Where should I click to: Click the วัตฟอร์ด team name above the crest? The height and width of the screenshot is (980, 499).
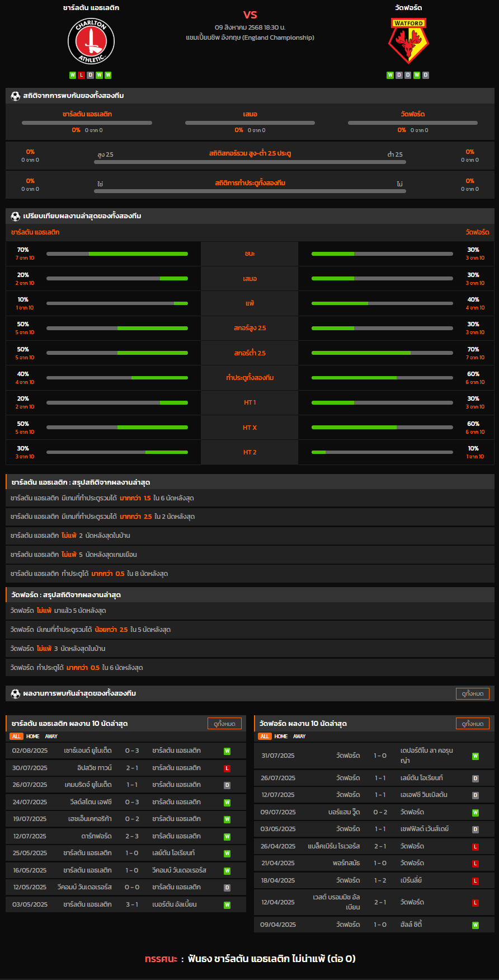click(408, 8)
